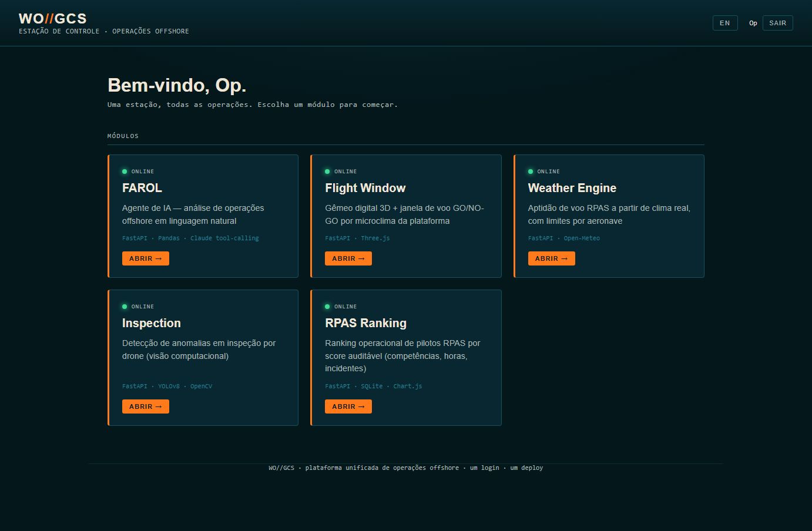Log out using the SAIR button
The image size is (812, 531).
[778, 23]
